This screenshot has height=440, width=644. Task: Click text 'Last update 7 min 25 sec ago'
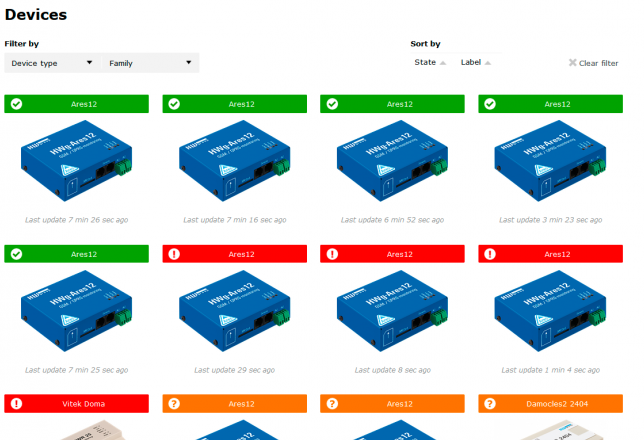click(76, 370)
